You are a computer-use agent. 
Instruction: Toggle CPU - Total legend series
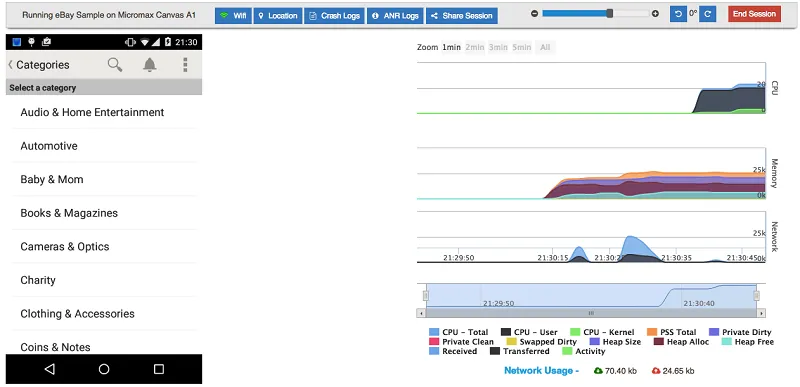pos(459,332)
